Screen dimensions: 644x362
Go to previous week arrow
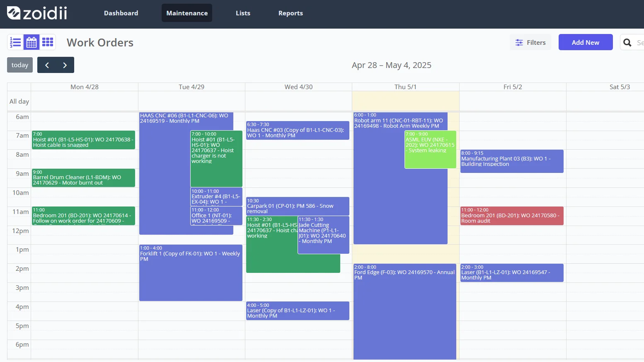coord(47,65)
